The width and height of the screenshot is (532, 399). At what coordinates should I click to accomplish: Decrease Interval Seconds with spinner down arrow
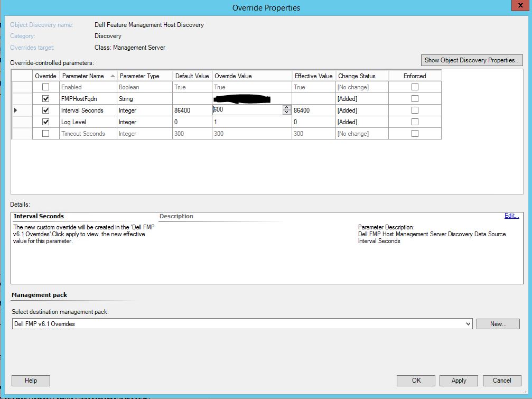[287, 112]
